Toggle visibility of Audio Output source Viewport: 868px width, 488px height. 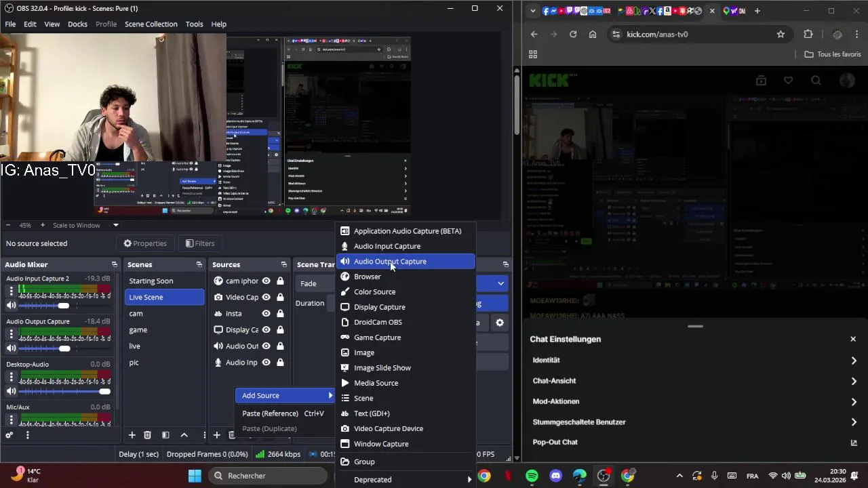(x=266, y=346)
